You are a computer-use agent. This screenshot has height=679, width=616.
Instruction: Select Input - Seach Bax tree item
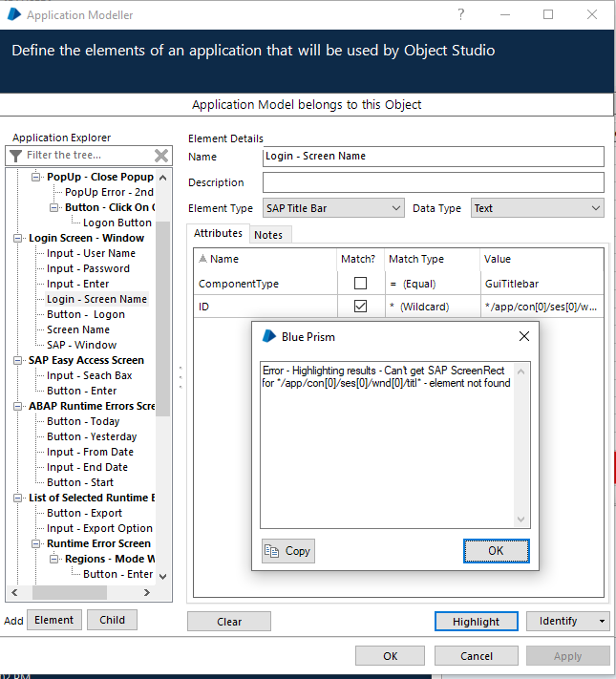coord(89,375)
